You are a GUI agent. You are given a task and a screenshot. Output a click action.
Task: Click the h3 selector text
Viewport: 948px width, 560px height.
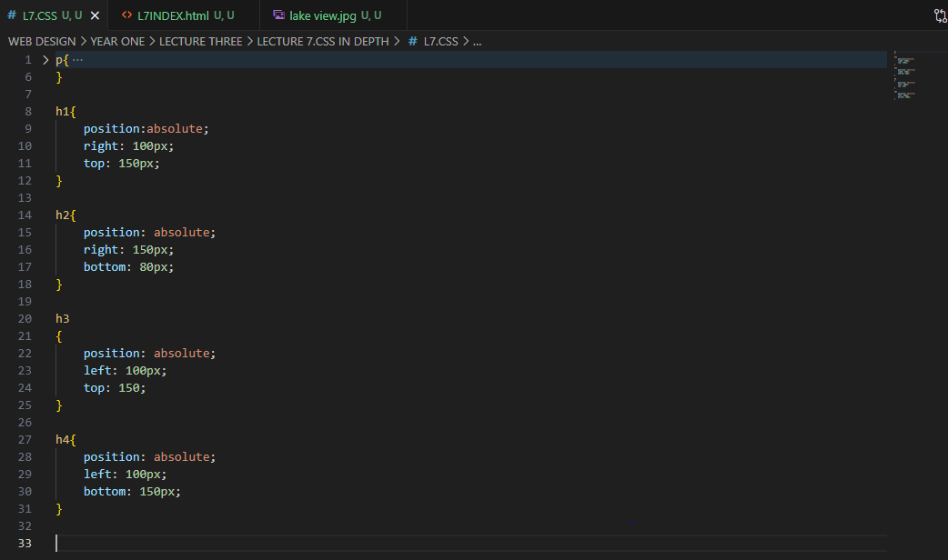(x=62, y=318)
